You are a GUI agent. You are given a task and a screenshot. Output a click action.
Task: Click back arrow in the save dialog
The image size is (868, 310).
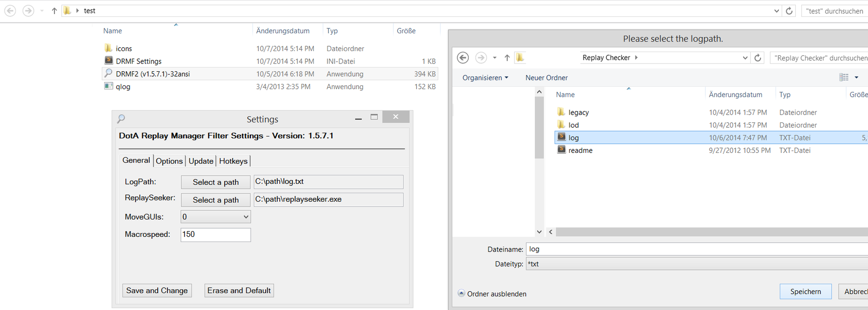[463, 58]
